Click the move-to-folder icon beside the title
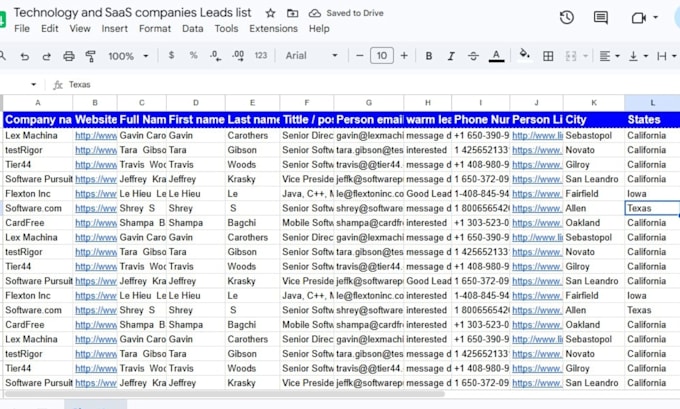 (293, 13)
